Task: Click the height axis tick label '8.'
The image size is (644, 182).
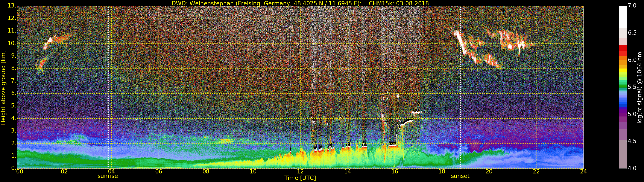Action: [x=14, y=68]
